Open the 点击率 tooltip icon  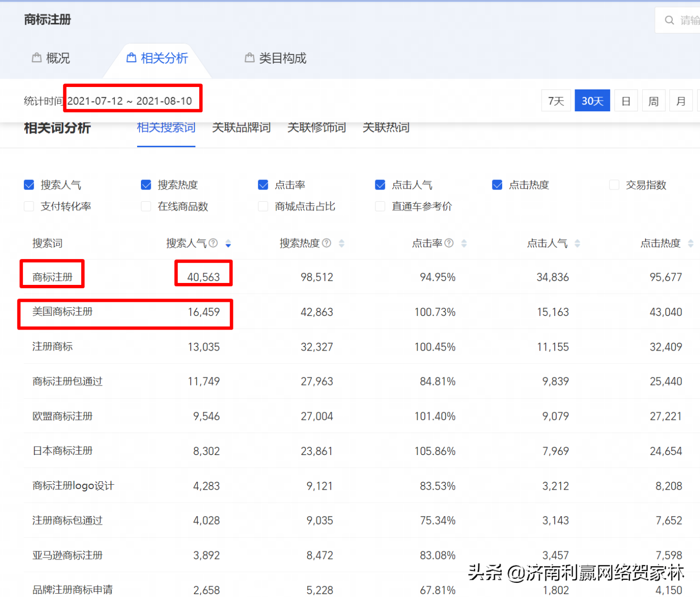(x=449, y=243)
